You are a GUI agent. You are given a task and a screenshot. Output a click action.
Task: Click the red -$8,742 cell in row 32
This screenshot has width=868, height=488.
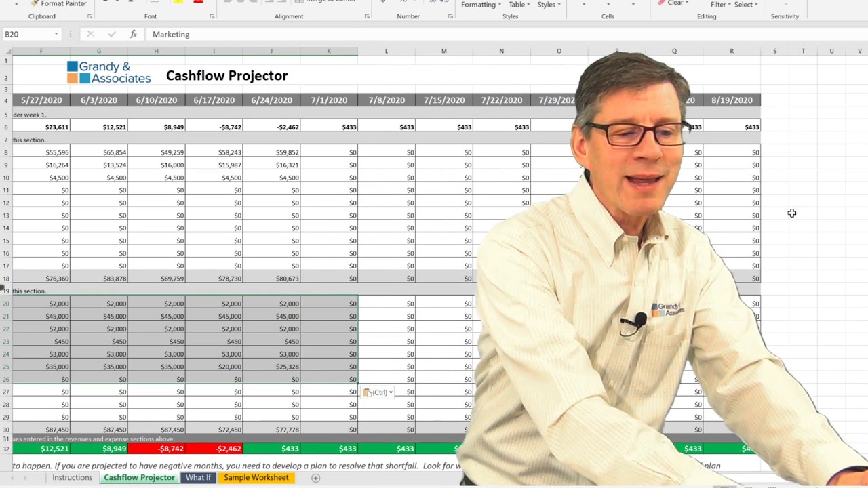point(156,449)
